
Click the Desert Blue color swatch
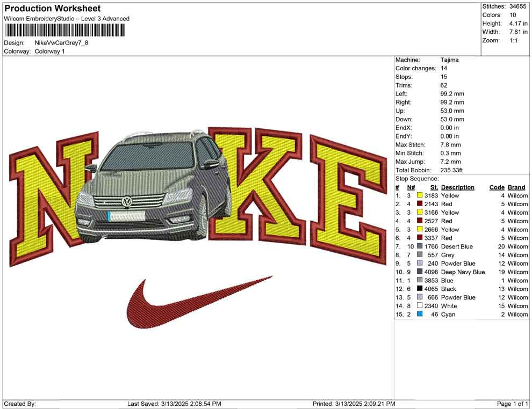coord(420,246)
